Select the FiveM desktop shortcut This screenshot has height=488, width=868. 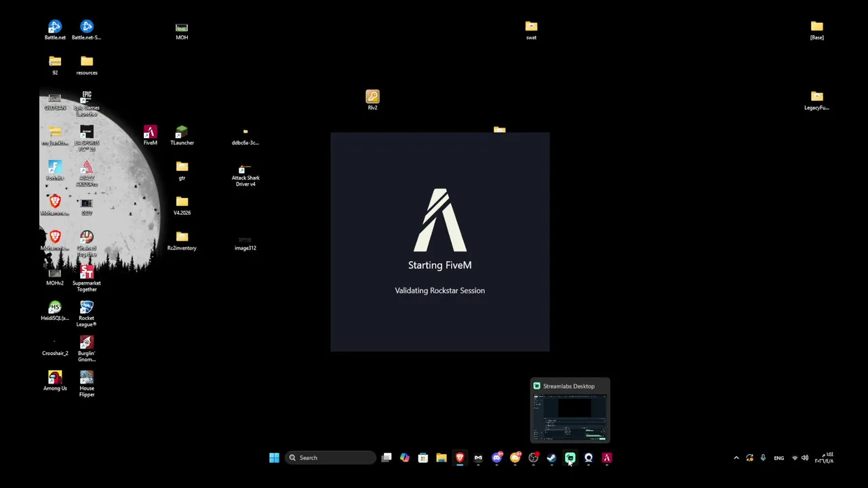[150, 136]
